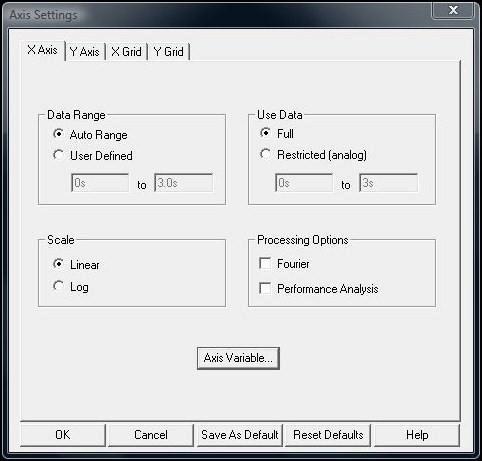Open Help for Axis Settings
This screenshot has height=461, width=482.
417,435
